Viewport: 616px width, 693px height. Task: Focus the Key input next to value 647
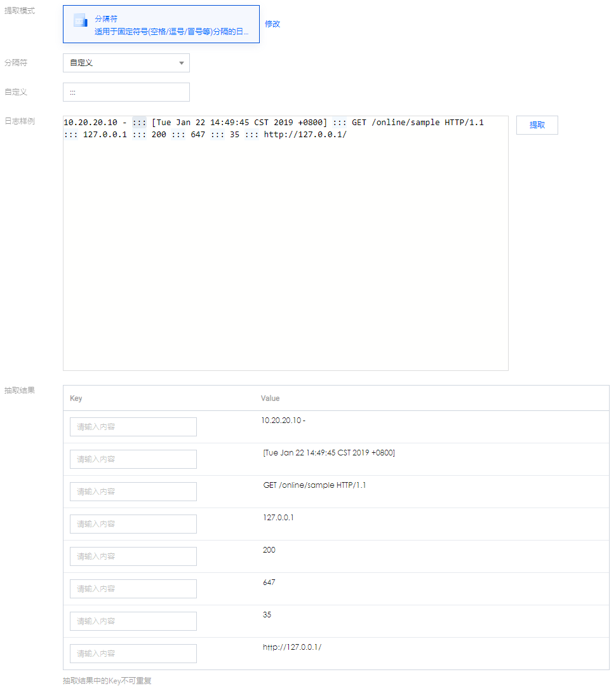[133, 589]
